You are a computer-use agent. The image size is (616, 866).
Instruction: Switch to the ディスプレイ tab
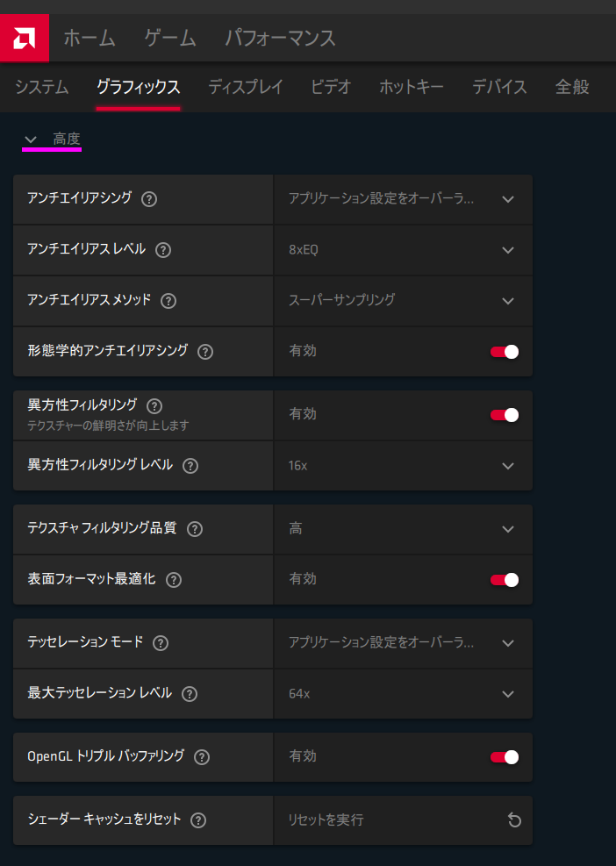[x=246, y=87]
